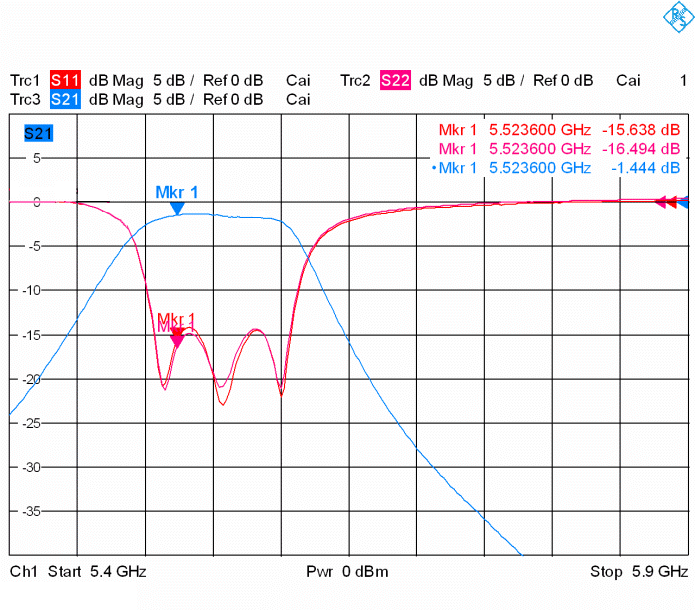Screen dimensions: 695x610
Task: Select the blue S21 badge beside Trc3
Action: [65, 99]
